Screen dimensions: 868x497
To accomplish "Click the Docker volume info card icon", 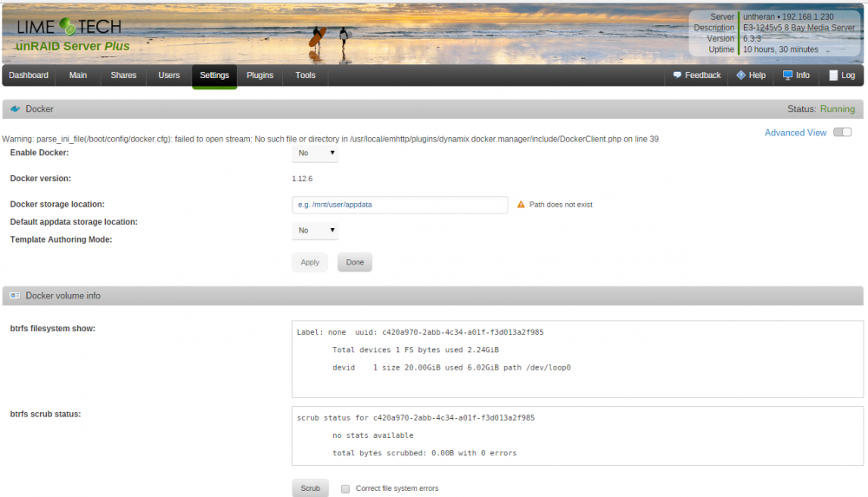I will pyautogui.click(x=15, y=296).
